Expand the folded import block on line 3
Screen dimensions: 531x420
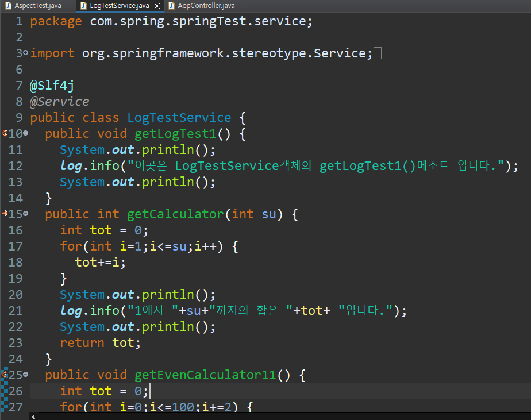(26, 53)
